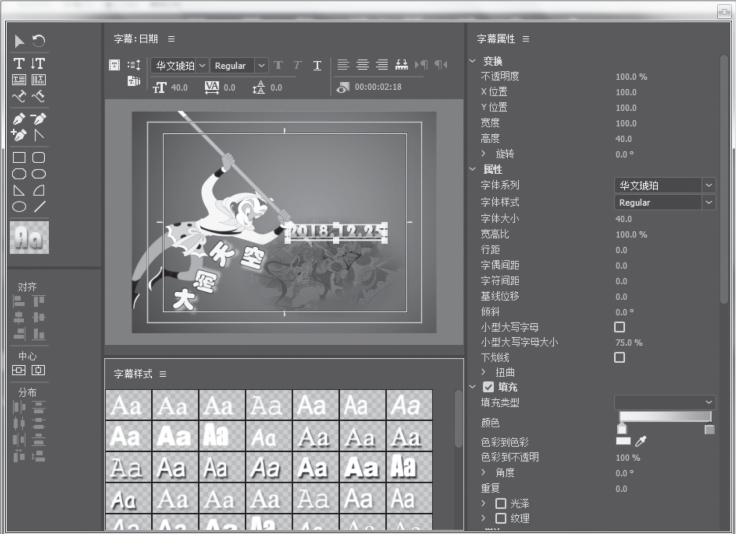
Task: Select the Convert Anchor Point tool
Action: tap(38, 136)
